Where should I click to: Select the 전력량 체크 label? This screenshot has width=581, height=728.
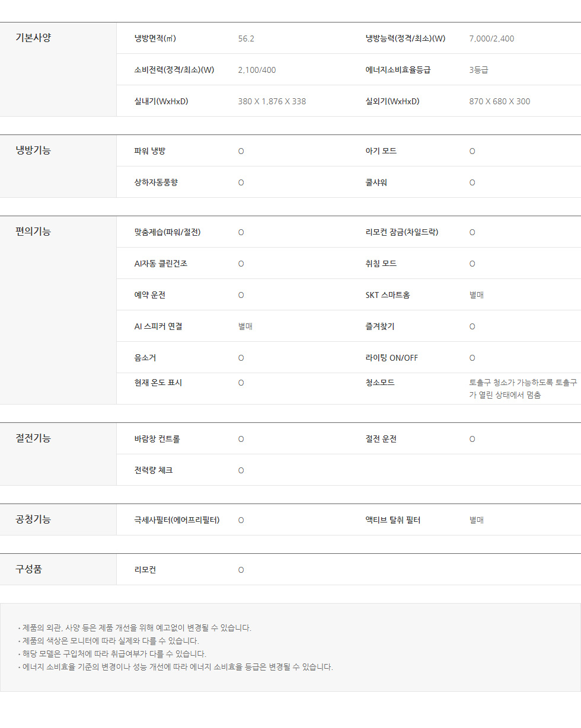point(153,470)
